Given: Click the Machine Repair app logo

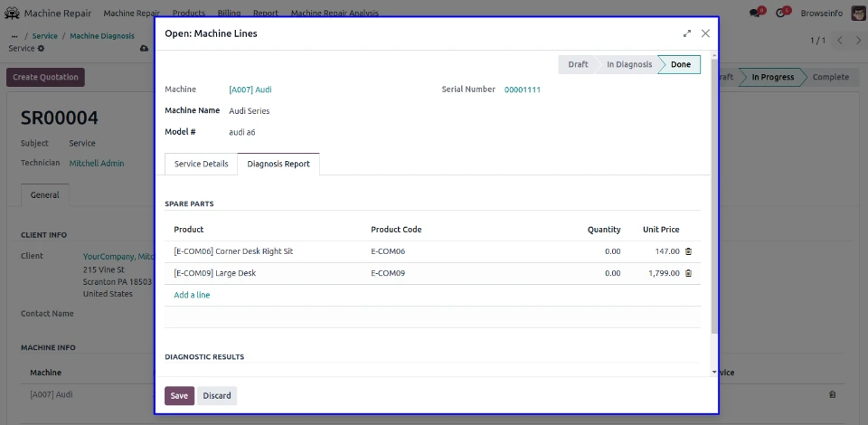Looking at the screenshot, I should (13, 14).
